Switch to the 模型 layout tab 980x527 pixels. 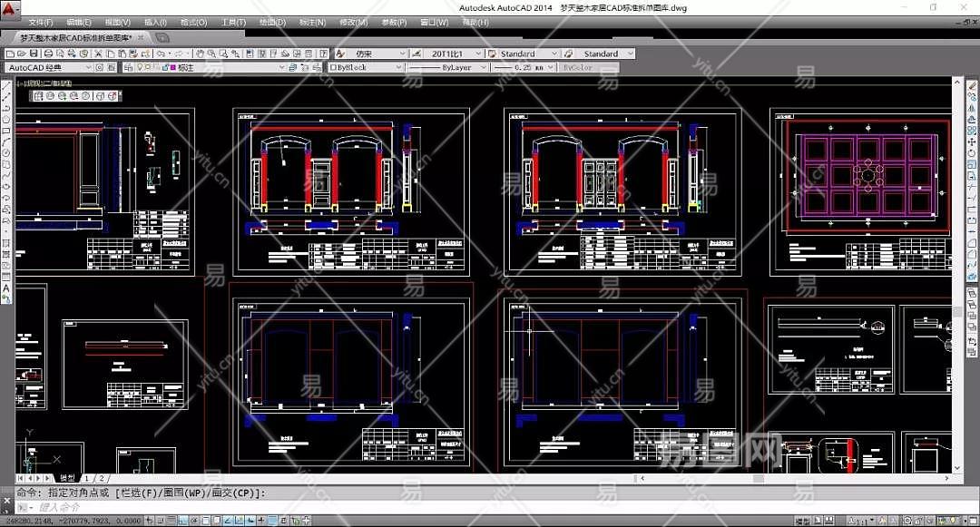coord(67,478)
